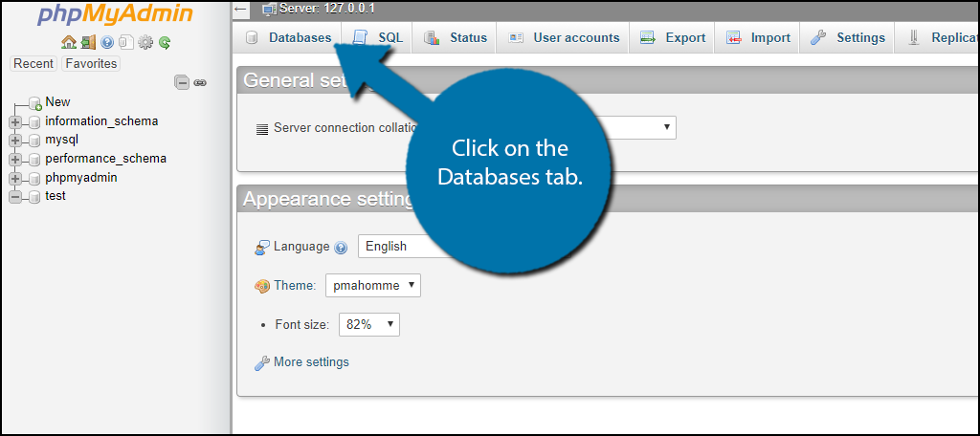Switch to the Databases tab

[289, 37]
